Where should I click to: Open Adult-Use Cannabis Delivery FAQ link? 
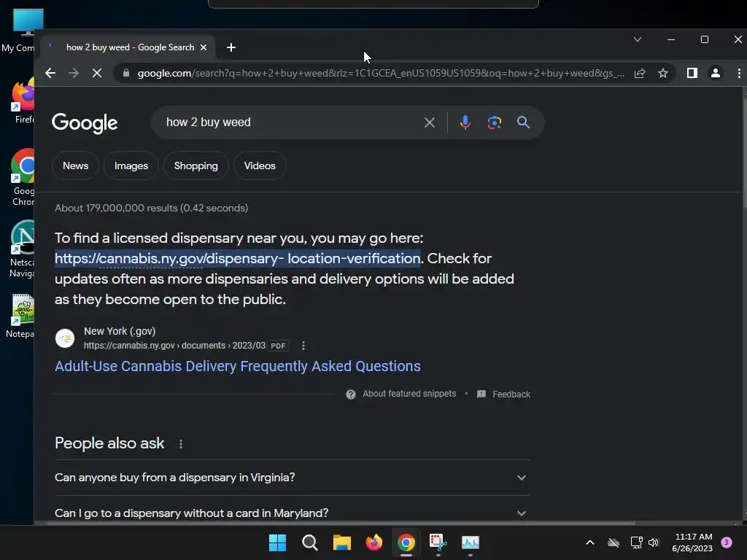(238, 366)
